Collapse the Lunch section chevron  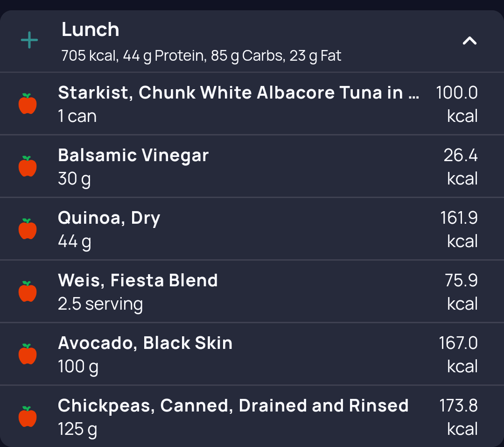(469, 41)
